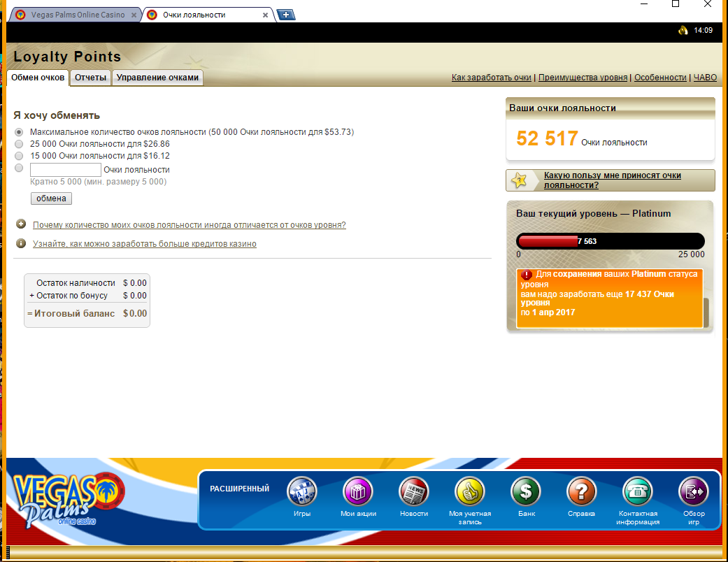Open the News (Новости) newspaper icon
The image size is (728, 562).
click(x=414, y=491)
